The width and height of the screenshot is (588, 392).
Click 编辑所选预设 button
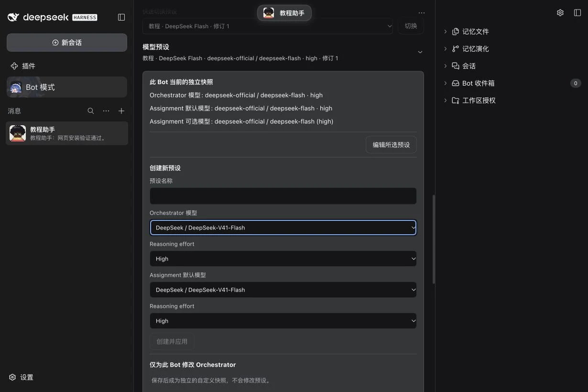tap(391, 144)
